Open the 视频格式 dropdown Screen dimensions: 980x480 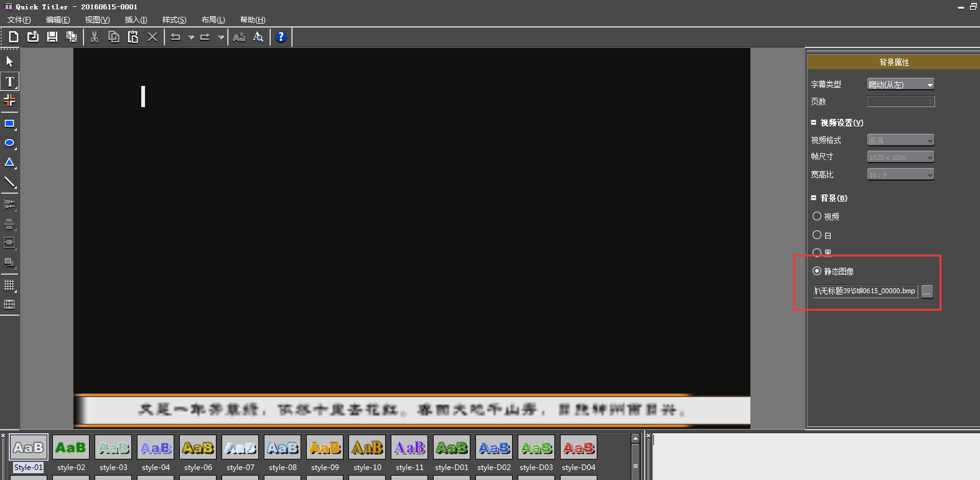[901, 140]
